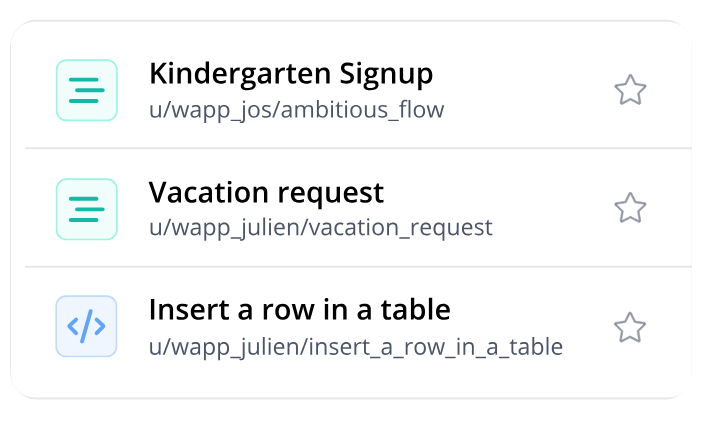Click the u/wapp_julien/vacation_request path

click(x=320, y=228)
